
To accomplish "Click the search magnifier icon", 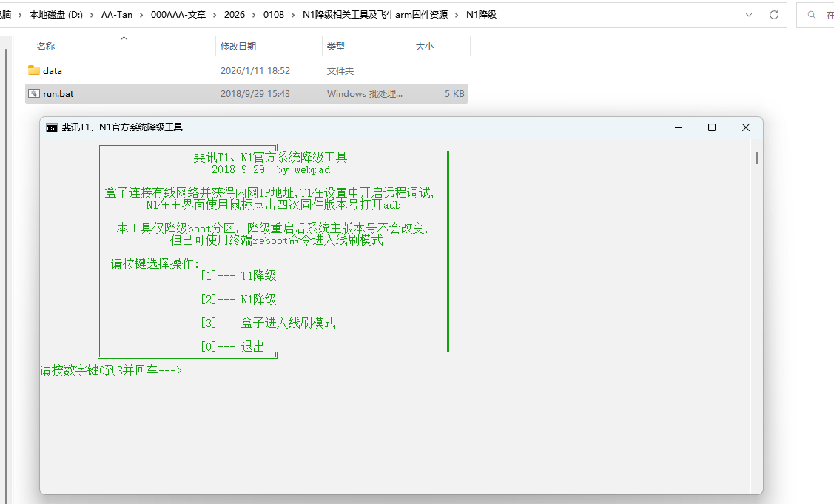I will (812, 15).
